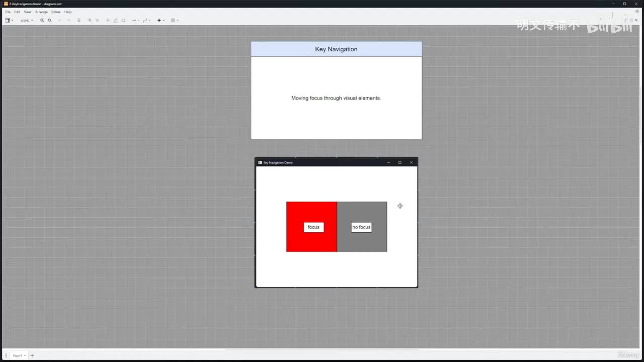Click the diagrams.net app icon in title bar
The height and width of the screenshot is (362, 644).
[x=6, y=4]
